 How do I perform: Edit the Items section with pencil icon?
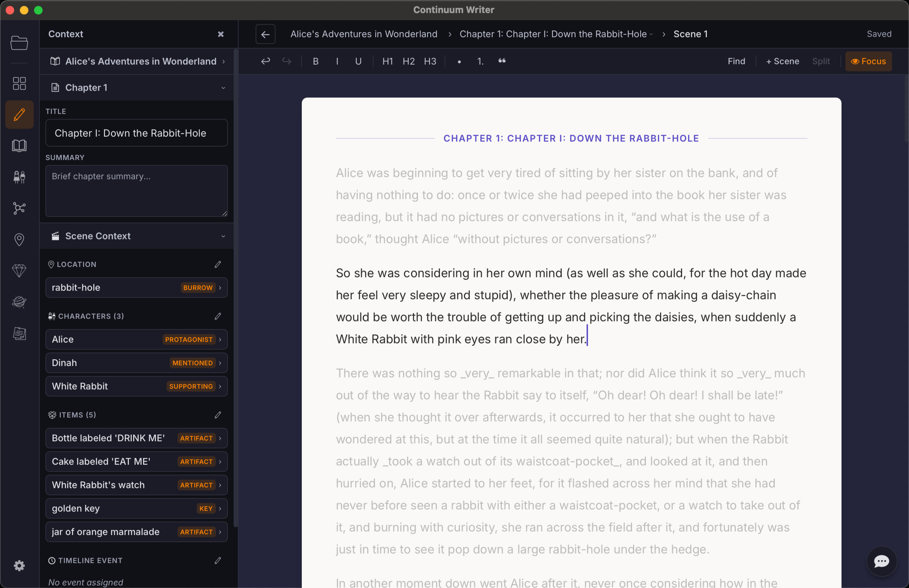218,415
